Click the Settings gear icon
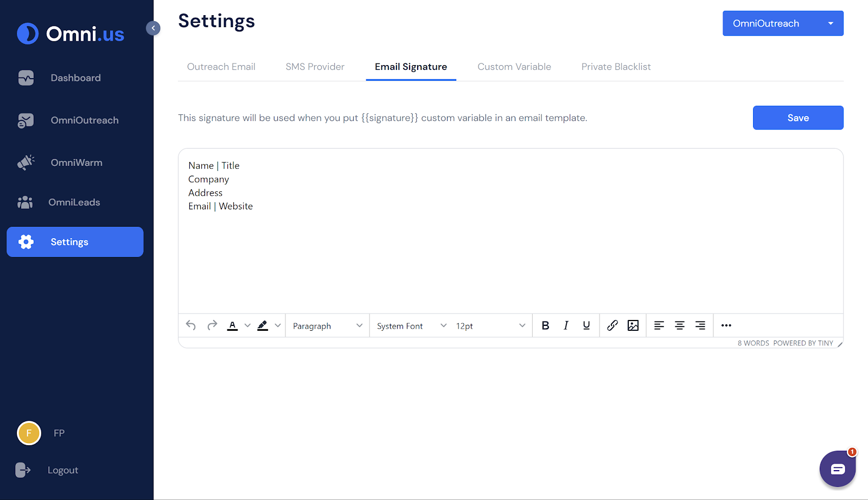Image resolution: width=868 pixels, height=500 pixels. [25, 242]
